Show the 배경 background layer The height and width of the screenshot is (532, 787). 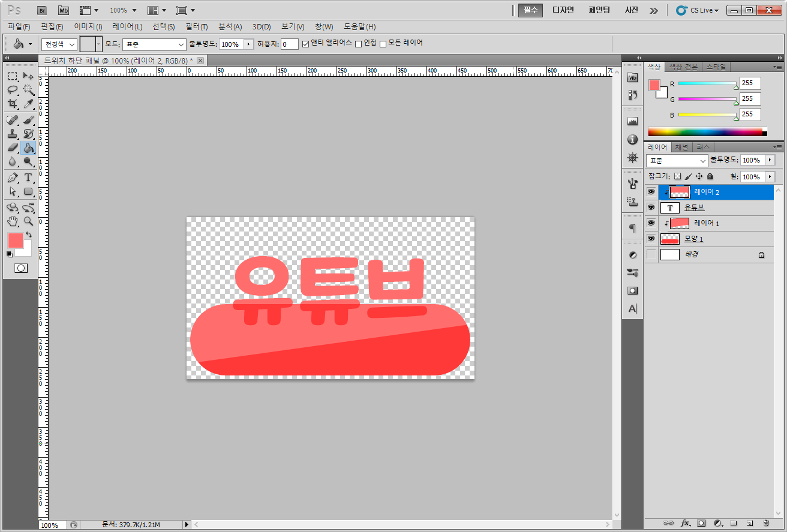[x=651, y=254]
